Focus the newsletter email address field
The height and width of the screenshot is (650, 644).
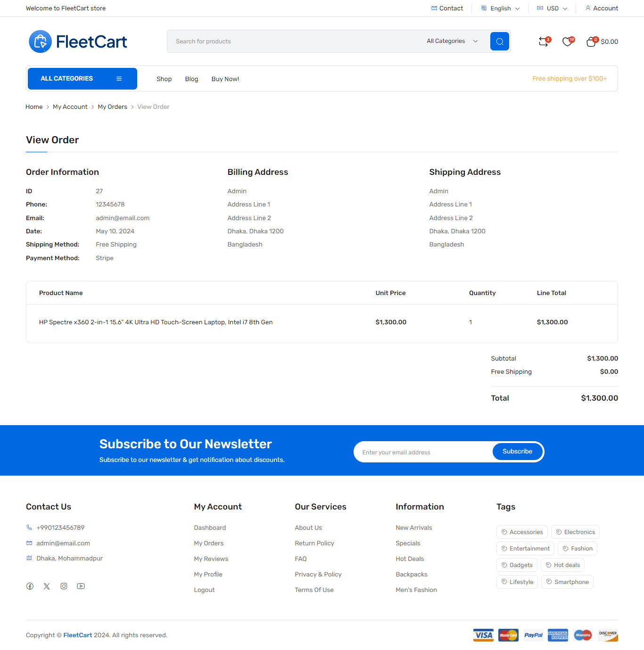click(424, 452)
